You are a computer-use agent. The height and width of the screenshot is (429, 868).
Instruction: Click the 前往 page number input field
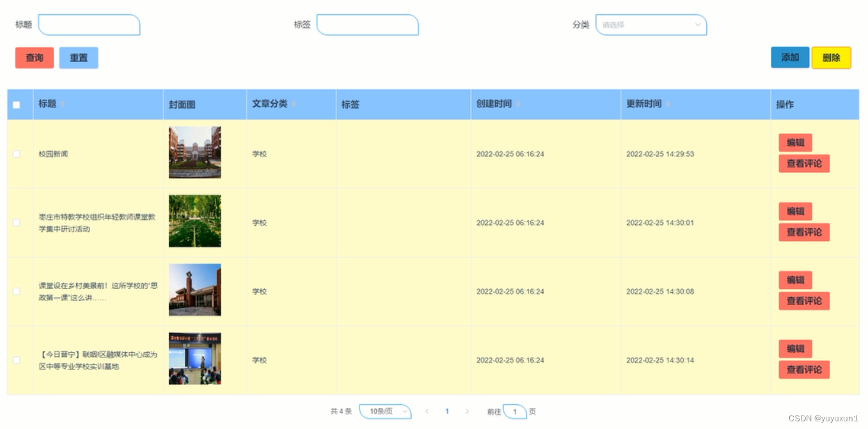click(516, 411)
